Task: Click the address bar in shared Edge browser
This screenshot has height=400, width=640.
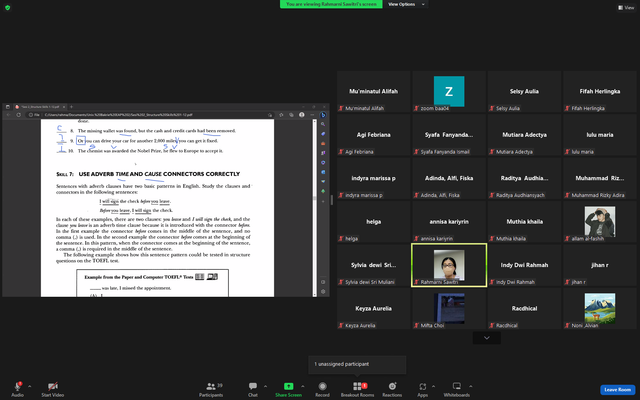Action: point(149,115)
